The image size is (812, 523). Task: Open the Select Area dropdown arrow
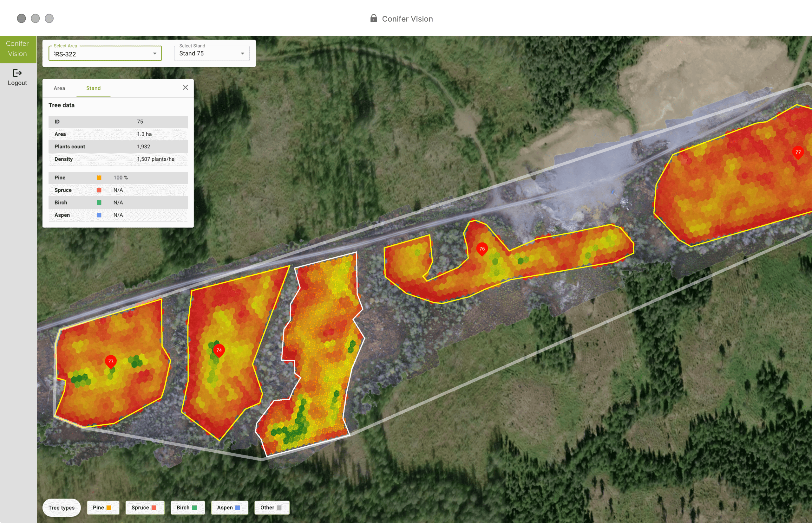[154, 54]
